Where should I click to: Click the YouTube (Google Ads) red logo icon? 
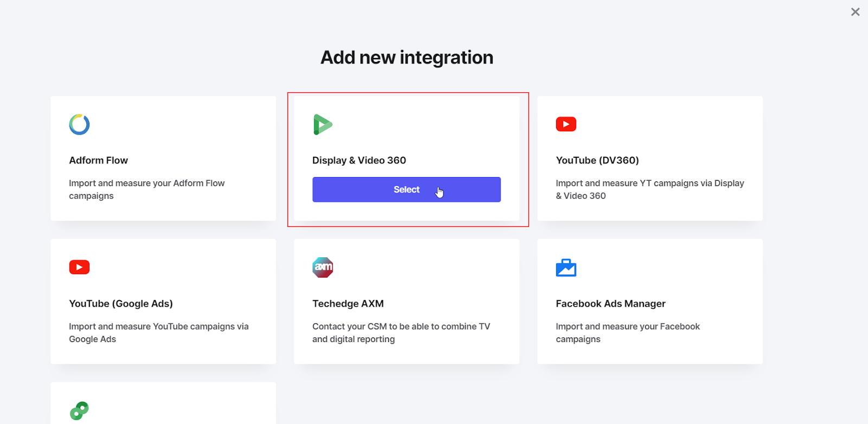[79, 267]
